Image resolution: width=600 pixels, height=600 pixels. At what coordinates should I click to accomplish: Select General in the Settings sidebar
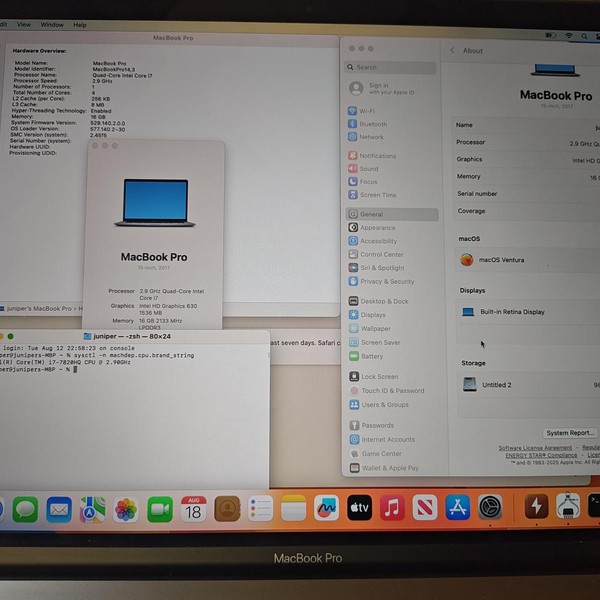click(392, 214)
